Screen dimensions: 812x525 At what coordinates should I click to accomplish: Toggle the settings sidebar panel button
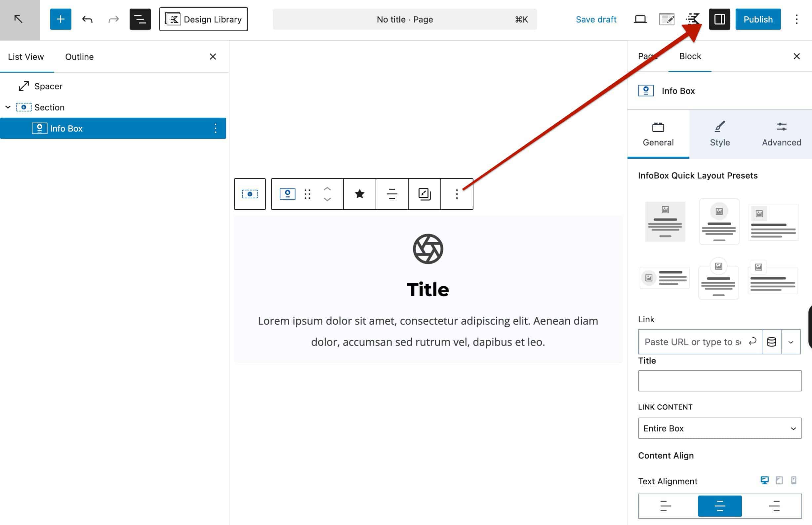click(x=719, y=19)
